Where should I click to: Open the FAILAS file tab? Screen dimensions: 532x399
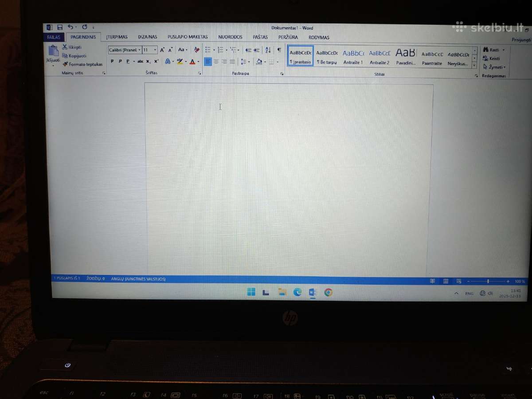tap(54, 38)
